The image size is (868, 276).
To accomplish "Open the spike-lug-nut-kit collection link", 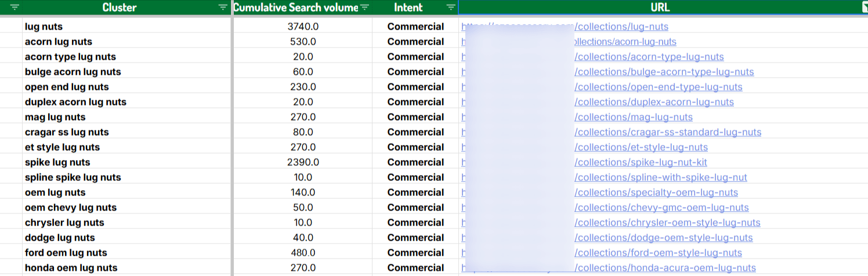I will pyautogui.click(x=641, y=162).
